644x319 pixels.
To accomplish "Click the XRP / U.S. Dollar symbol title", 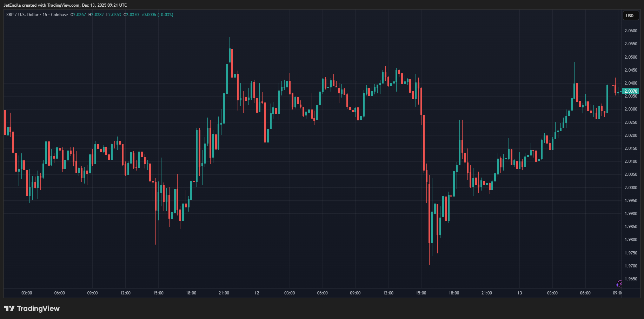I will point(22,15).
